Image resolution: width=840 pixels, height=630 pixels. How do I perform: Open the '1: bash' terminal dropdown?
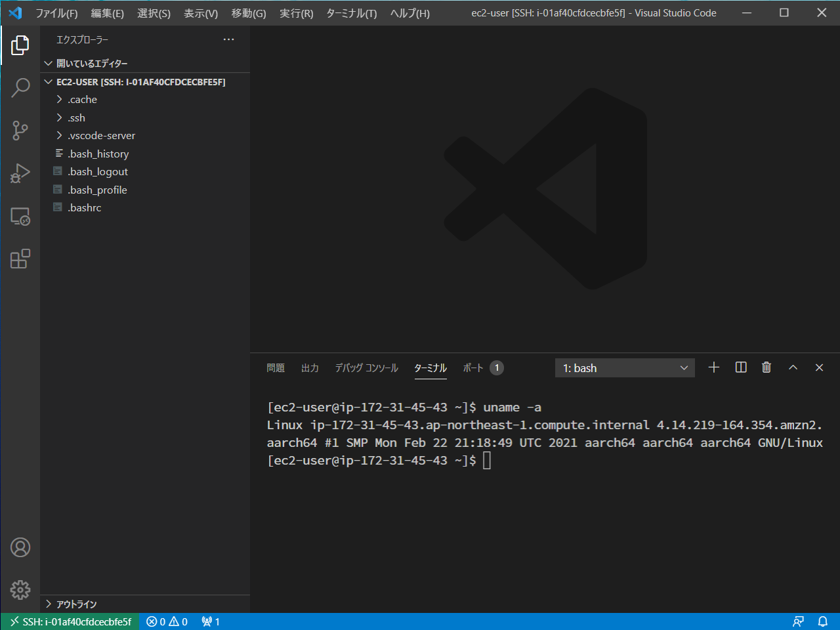point(625,368)
